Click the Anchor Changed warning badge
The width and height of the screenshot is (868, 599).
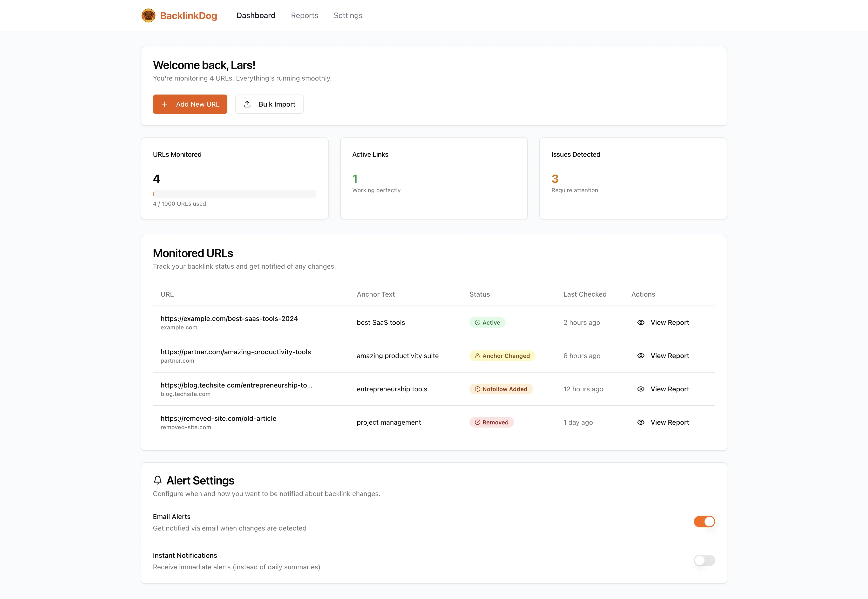[x=502, y=356]
